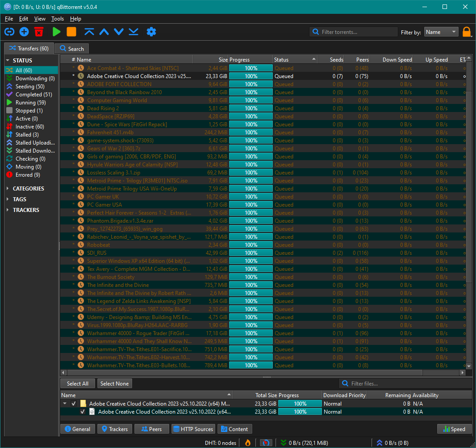
Task: Uncheck the nested Adobe file checkbox
Action: [82, 411]
